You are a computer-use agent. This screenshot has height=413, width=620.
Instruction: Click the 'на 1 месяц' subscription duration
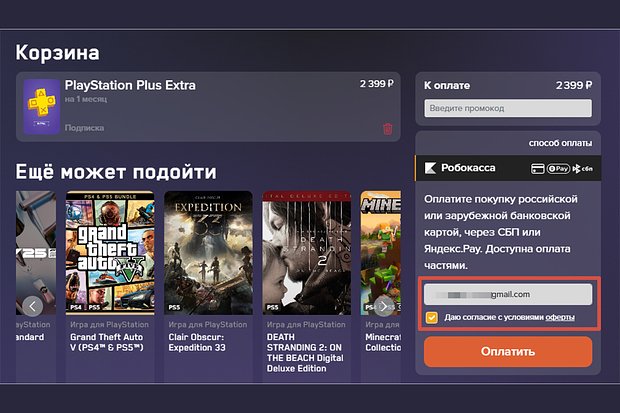pyautogui.click(x=86, y=99)
